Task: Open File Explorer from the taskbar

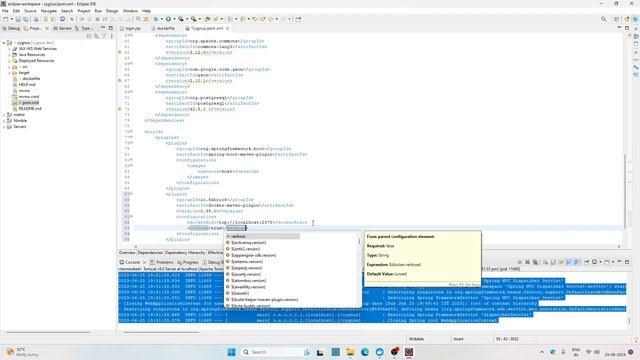Action: (350, 352)
